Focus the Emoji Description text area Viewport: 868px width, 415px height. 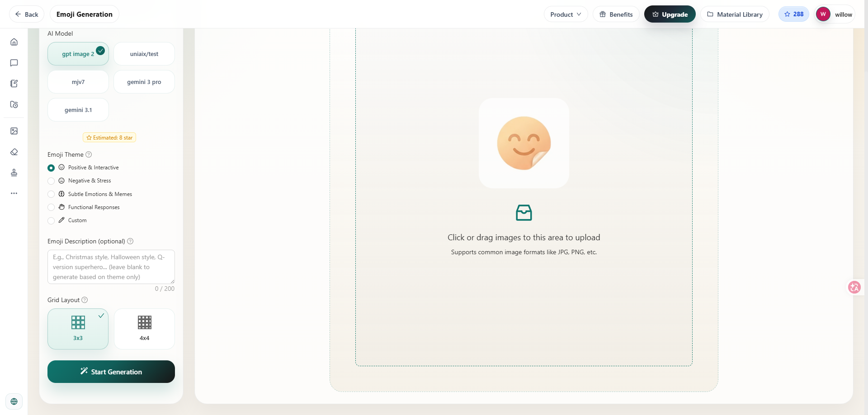coord(111,267)
